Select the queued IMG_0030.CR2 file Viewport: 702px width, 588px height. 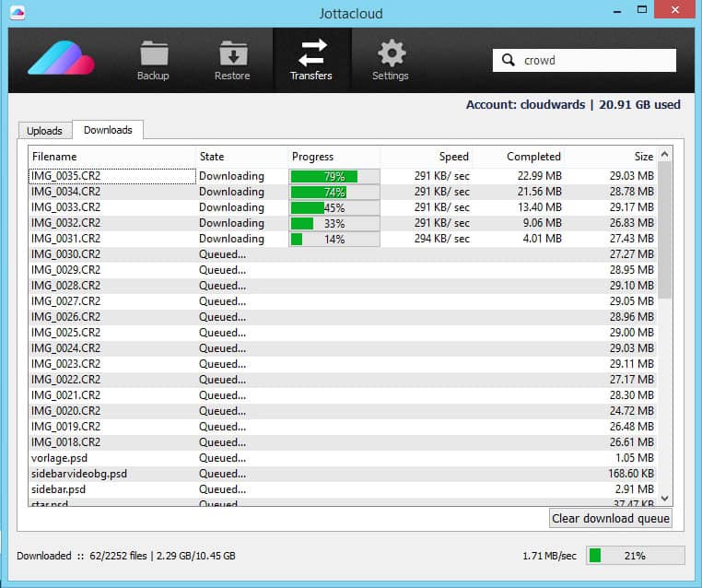(343, 254)
